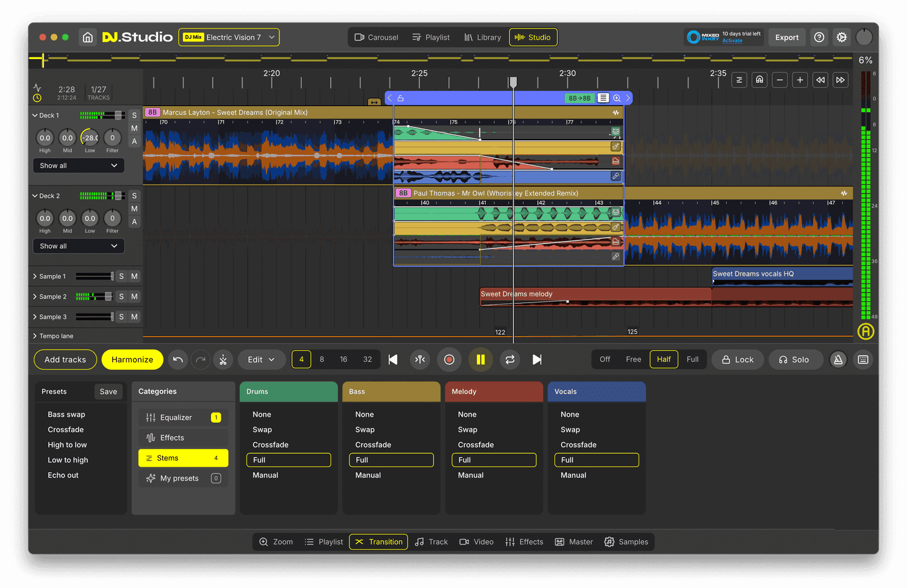Mute the Sample 2 track
Viewport: 907px width, 588px height.
tap(134, 296)
